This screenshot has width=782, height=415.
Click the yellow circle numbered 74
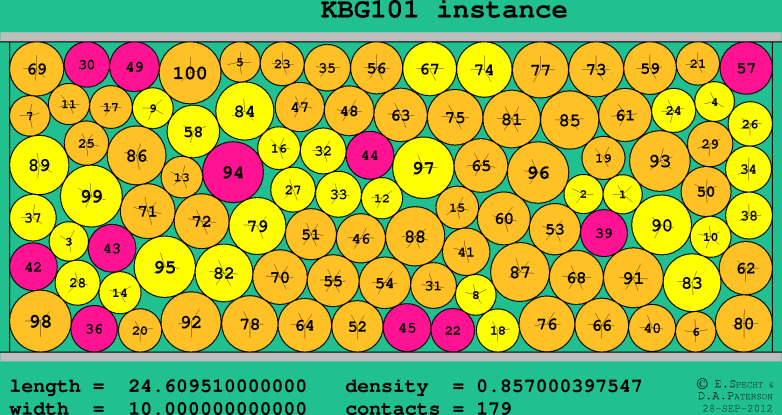pyautogui.click(x=484, y=70)
